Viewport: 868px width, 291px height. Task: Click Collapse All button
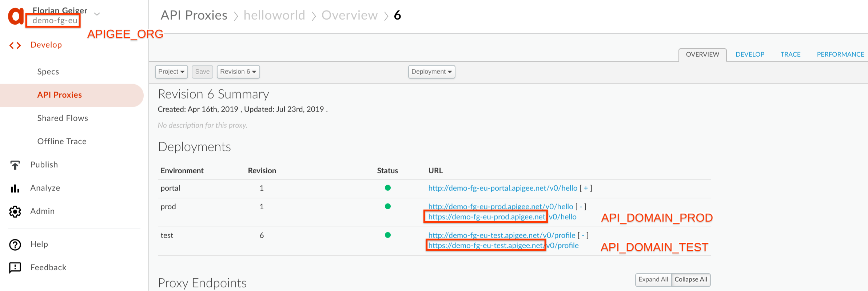click(691, 280)
